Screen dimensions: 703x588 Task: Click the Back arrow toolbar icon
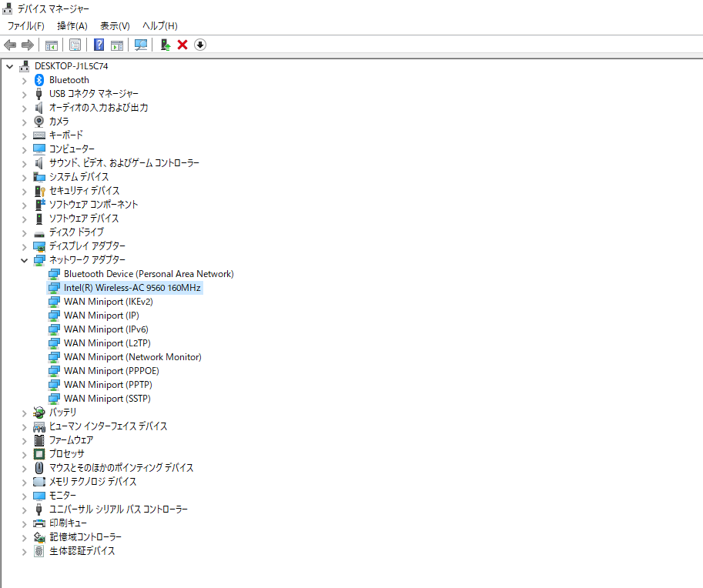tap(10, 45)
